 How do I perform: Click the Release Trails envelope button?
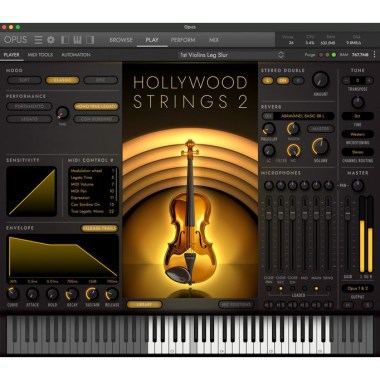100,228
